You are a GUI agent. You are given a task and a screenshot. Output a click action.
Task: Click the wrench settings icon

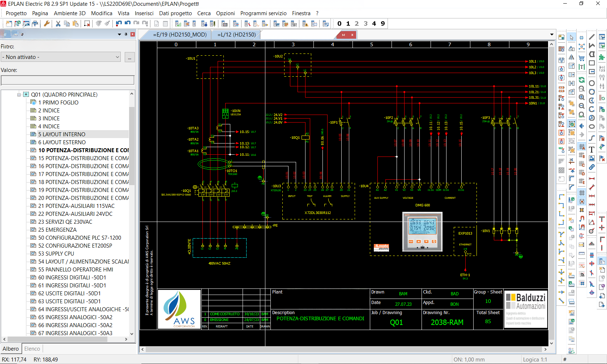47,24
